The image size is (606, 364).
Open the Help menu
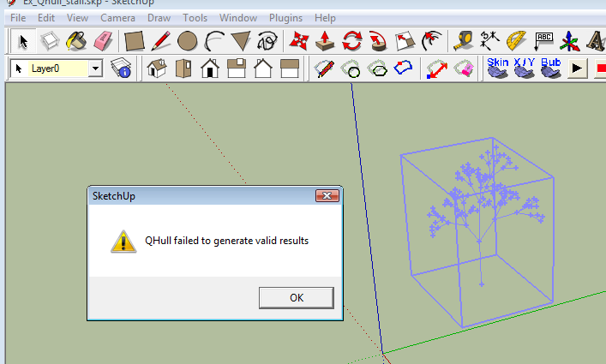325,18
